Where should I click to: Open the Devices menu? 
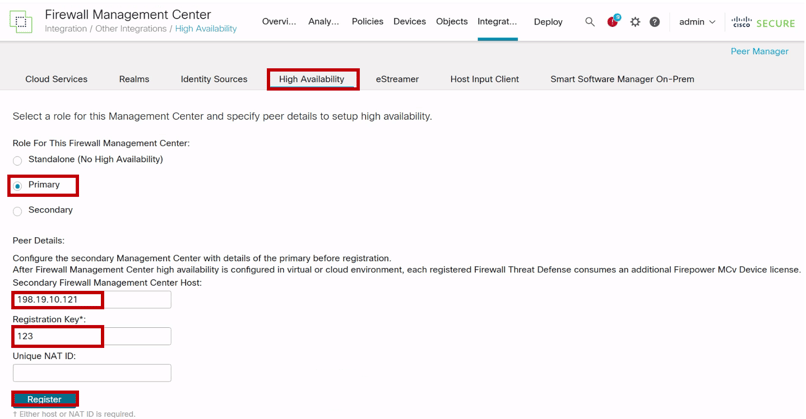(410, 22)
